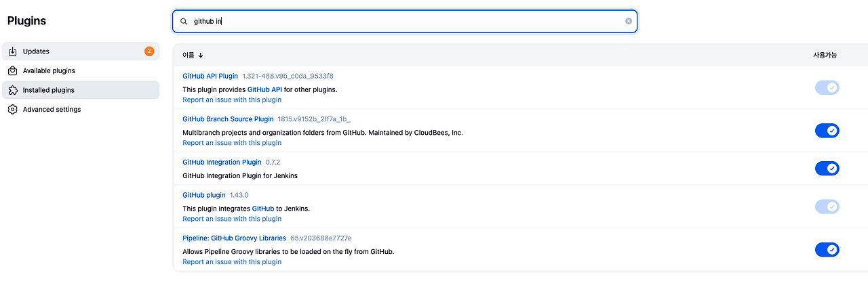This screenshot has width=868, height=300.
Task: Open the GitHub Integration Plugin link
Action: pos(222,163)
